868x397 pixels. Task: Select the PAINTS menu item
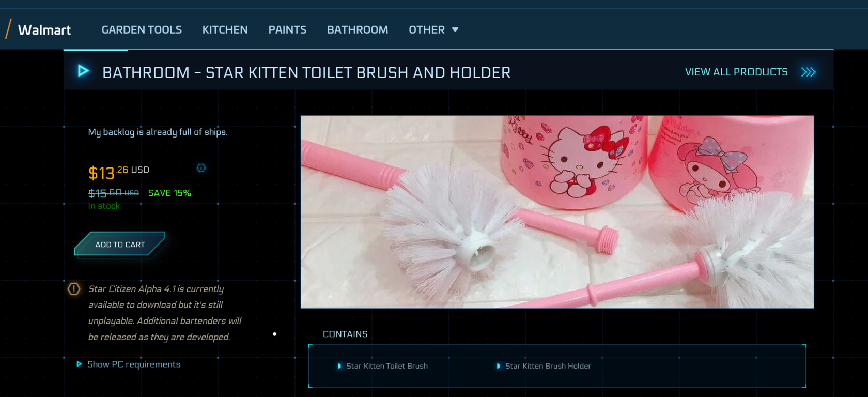[x=287, y=29]
